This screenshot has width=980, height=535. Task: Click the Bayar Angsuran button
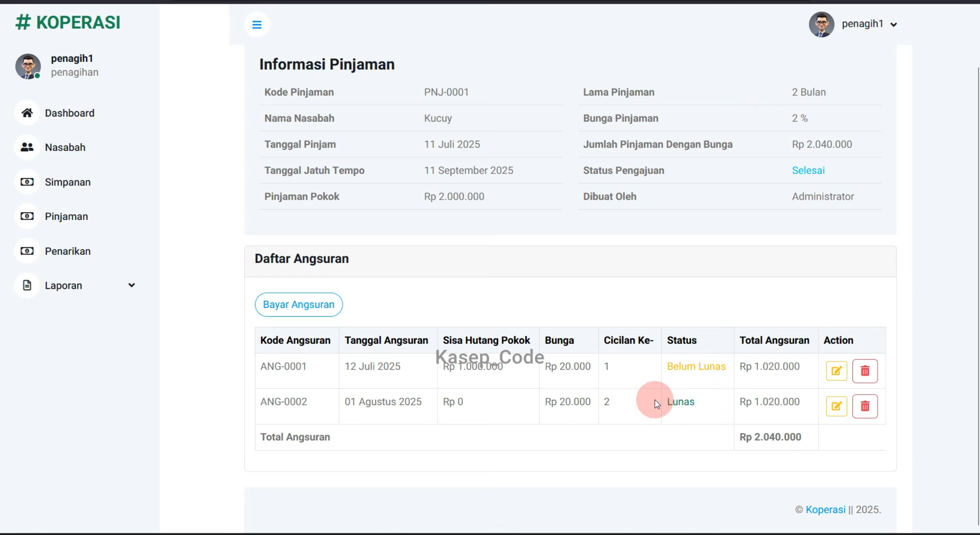coord(299,304)
